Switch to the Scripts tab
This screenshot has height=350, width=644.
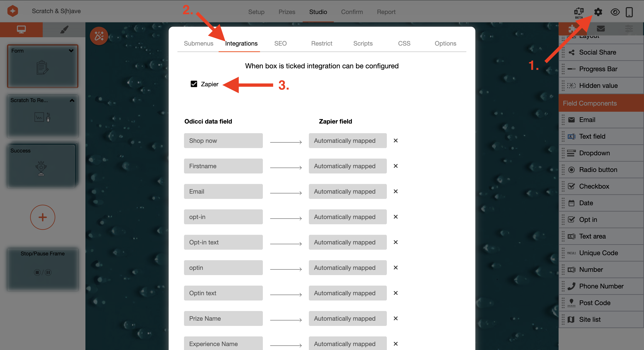click(x=363, y=43)
